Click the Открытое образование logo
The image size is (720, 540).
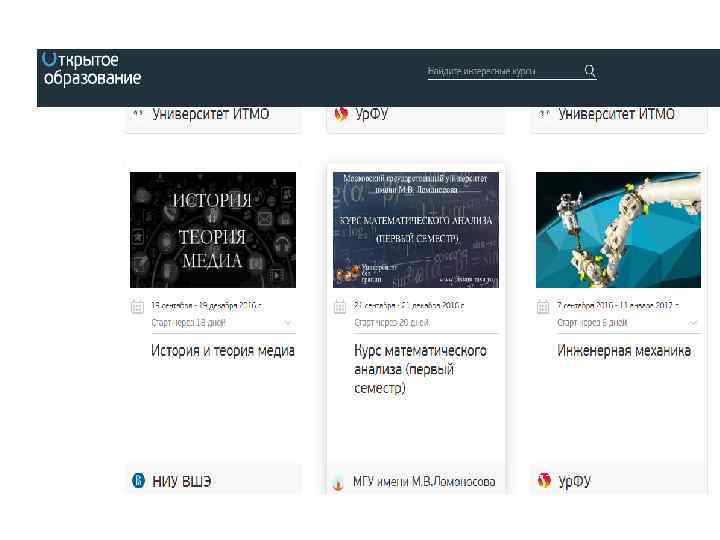pyautogui.click(x=92, y=69)
